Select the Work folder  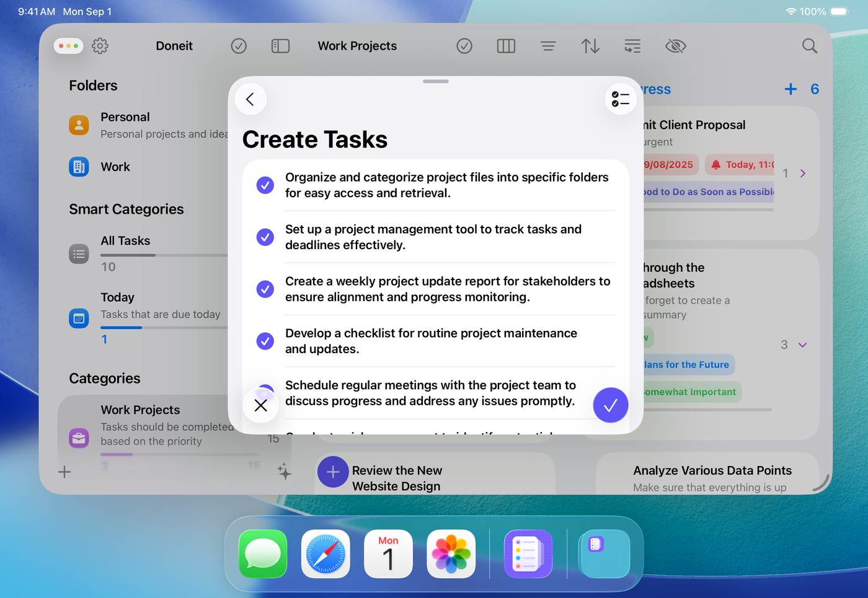pos(115,167)
